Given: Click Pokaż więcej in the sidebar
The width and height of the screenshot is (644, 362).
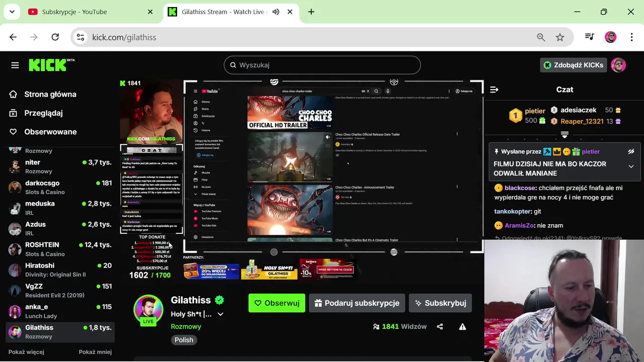Looking at the screenshot, I should 26,352.
